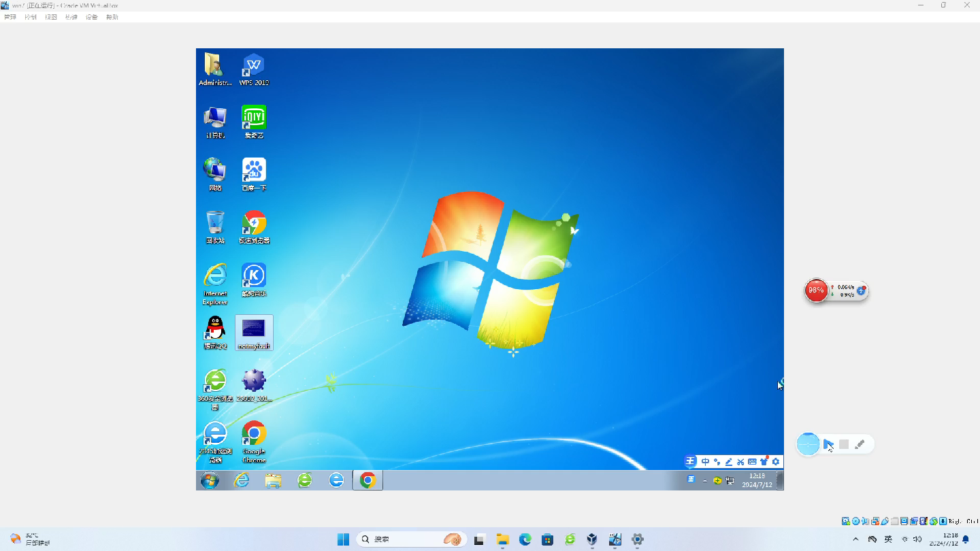
Task: Focus the host taskbar 搜索 search box
Action: click(412, 539)
